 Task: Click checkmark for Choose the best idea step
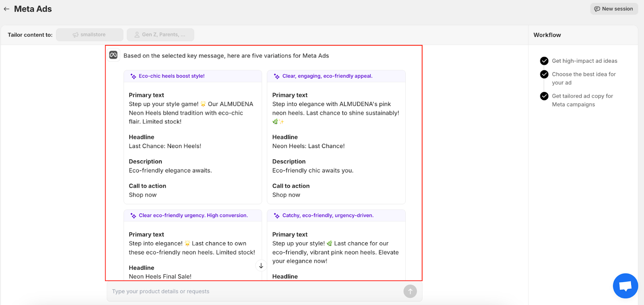(544, 74)
